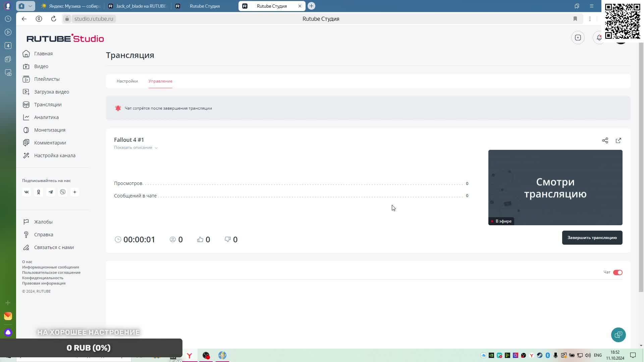Open Аналитика in the sidebar

point(46,117)
